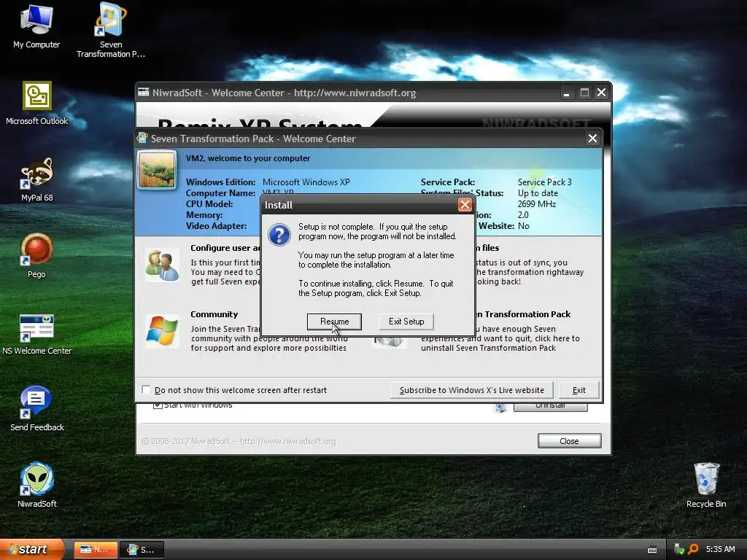Toggle 'Do not show this welcome screen after restart'
The height and width of the screenshot is (560, 747).
146,389
